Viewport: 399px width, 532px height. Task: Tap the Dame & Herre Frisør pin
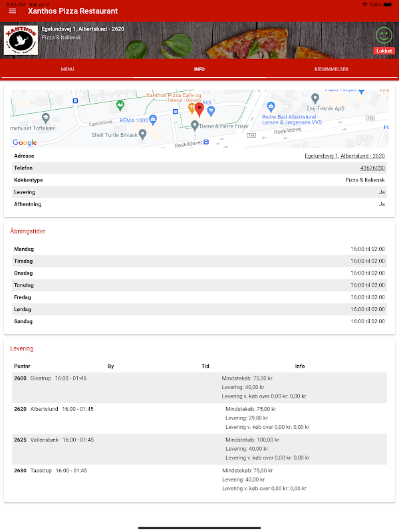[195, 126]
